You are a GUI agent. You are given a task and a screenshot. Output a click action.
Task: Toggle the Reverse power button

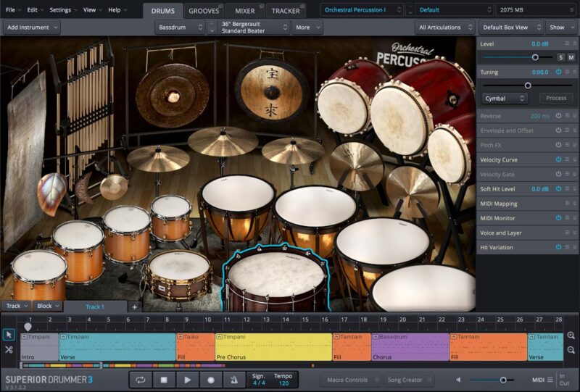click(558, 116)
